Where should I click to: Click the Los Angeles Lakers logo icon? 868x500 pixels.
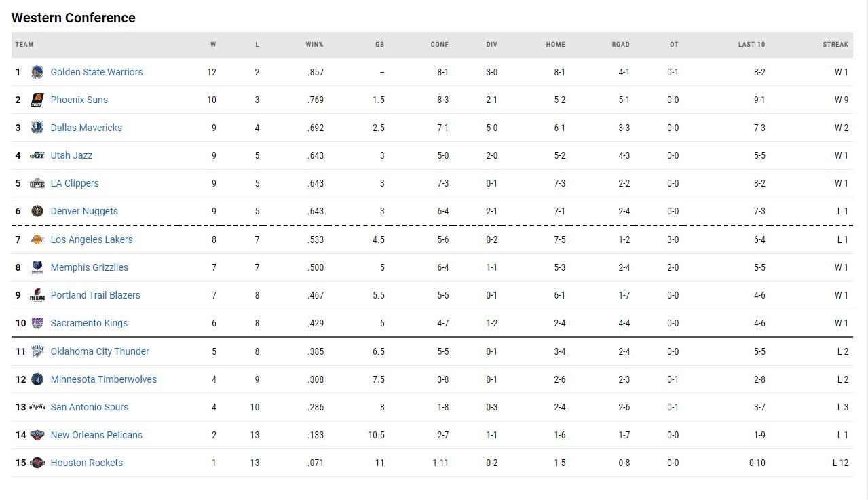pos(37,239)
